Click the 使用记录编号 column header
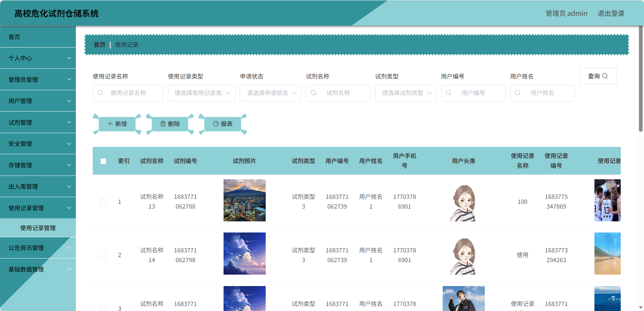644x311 pixels. [x=556, y=161]
